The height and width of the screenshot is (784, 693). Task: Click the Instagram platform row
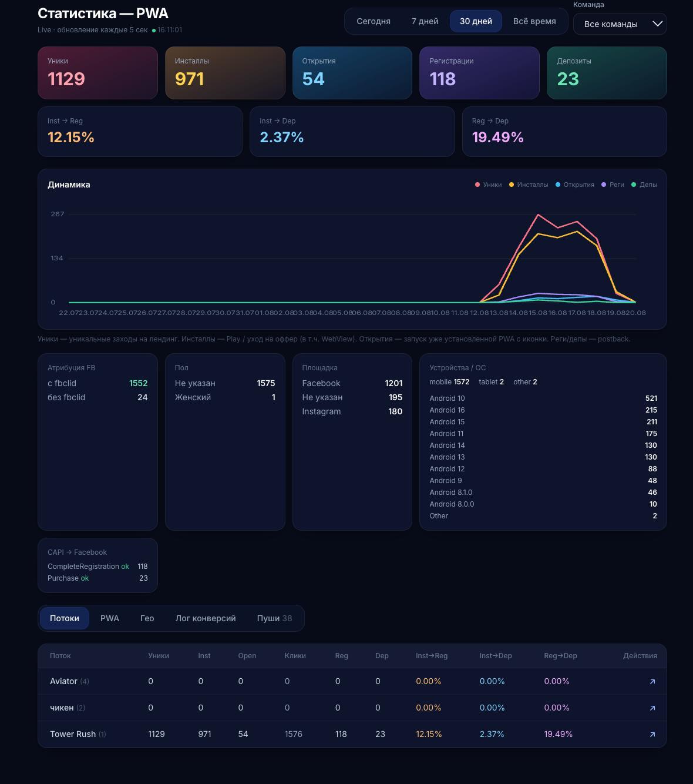pyautogui.click(x=352, y=411)
